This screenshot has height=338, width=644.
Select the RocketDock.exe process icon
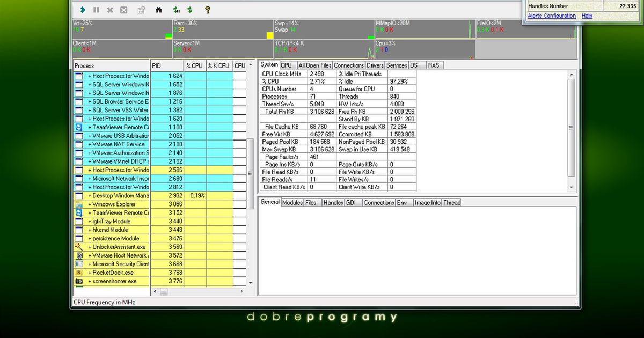pos(79,273)
